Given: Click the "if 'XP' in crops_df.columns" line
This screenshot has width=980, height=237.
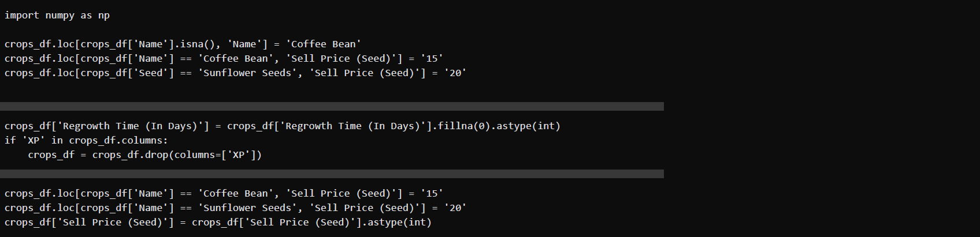Looking at the screenshot, I should 86,141.
